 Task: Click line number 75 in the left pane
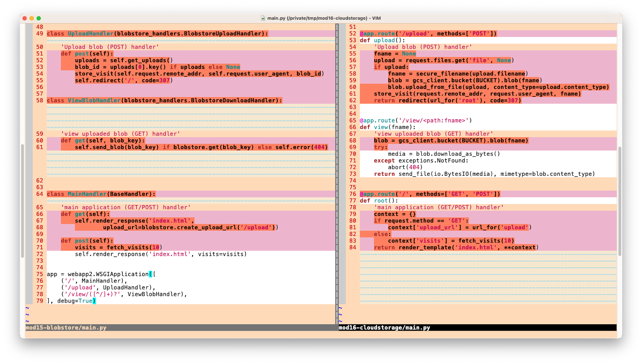pyautogui.click(x=39, y=274)
